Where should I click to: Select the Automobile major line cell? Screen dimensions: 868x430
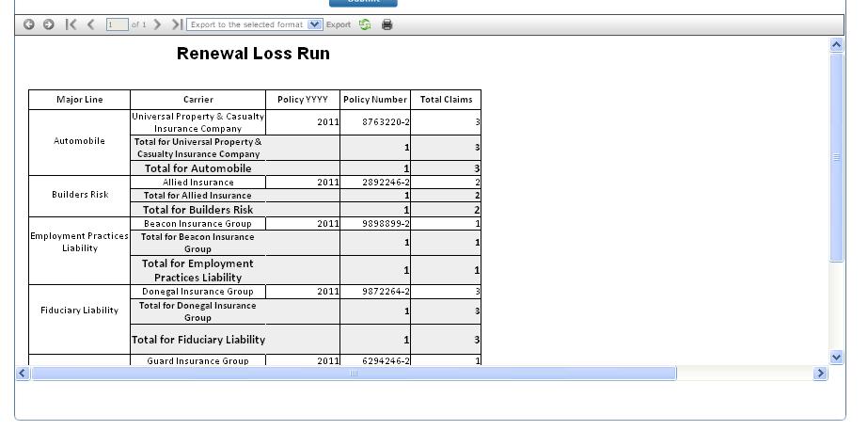[x=80, y=142]
